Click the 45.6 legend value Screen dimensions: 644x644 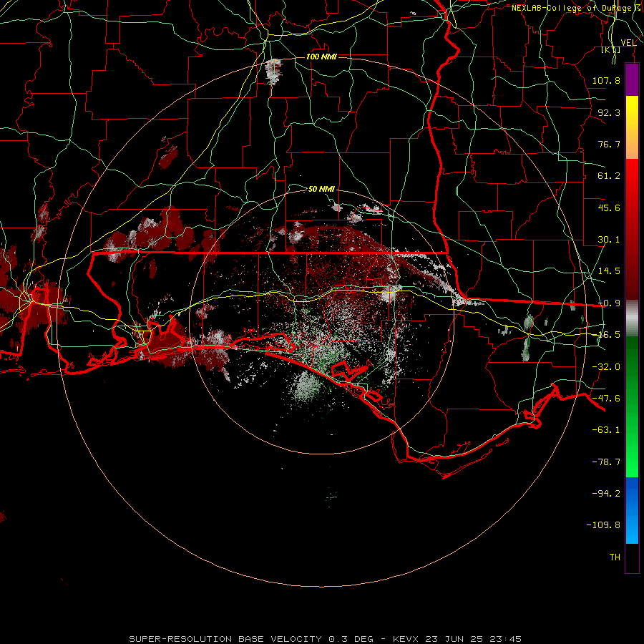click(x=609, y=208)
